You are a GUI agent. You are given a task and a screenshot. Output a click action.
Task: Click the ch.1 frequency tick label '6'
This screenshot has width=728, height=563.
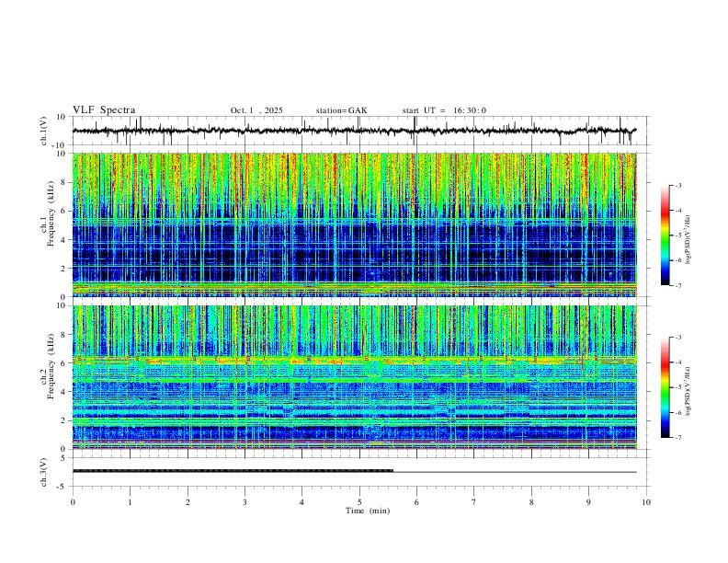[x=63, y=211]
